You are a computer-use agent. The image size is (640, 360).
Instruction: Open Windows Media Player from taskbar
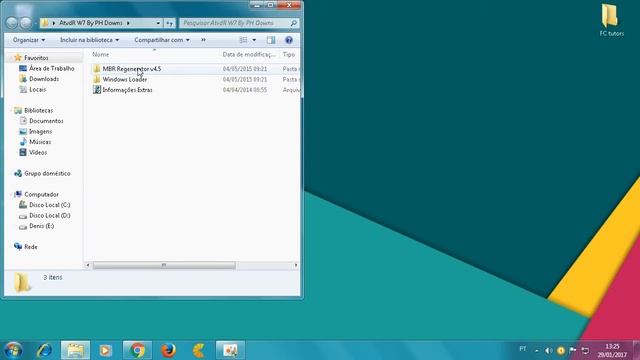[x=106, y=350]
